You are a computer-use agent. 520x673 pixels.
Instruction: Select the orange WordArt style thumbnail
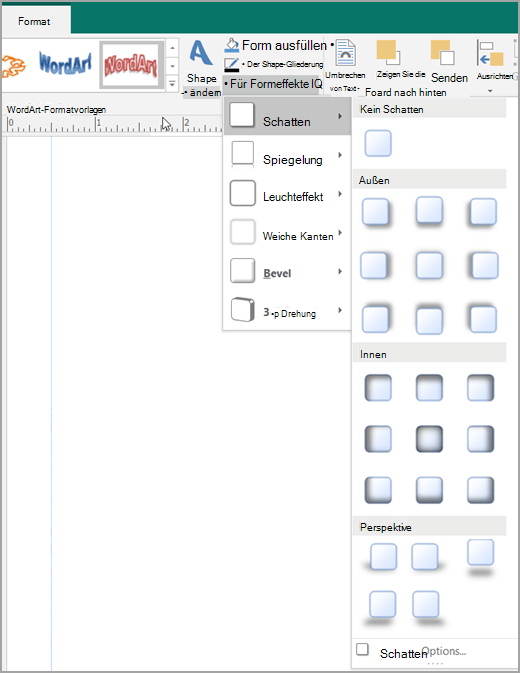click(13, 67)
